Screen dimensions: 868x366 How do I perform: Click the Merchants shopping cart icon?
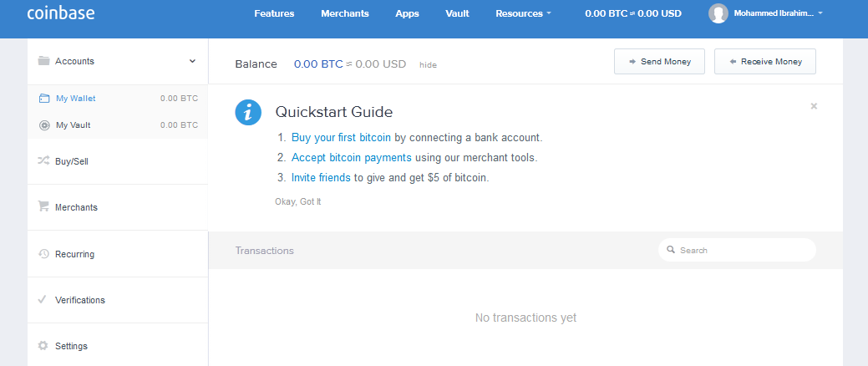43,206
